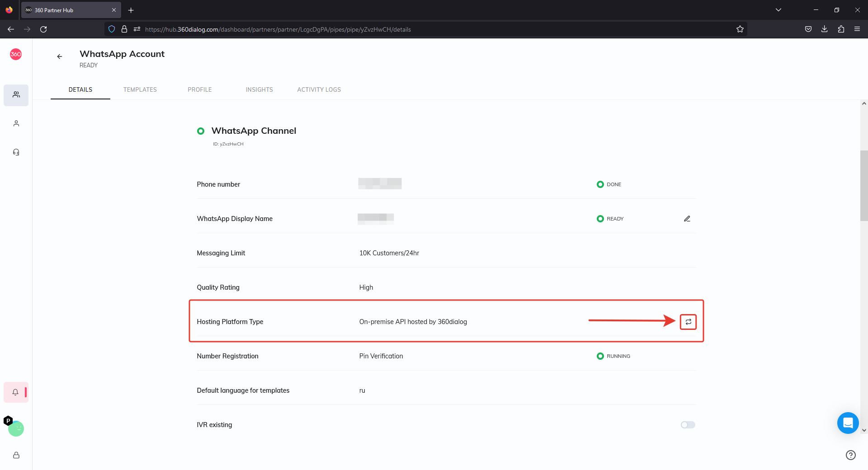Screen dimensions: 868x470
Task: Open the Activity Logs tab
Action: [319, 89]
